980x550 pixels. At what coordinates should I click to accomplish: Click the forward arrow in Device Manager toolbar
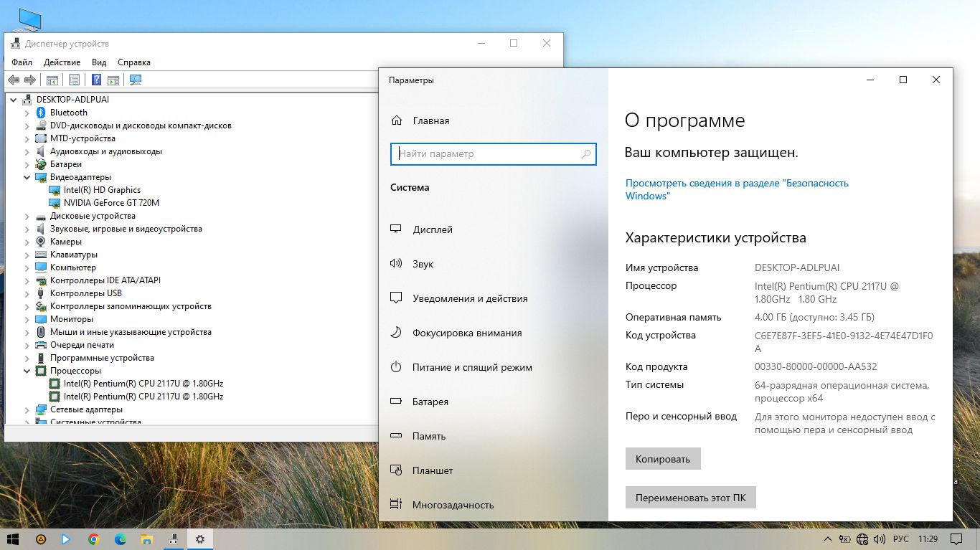click(x=30, y=80)
